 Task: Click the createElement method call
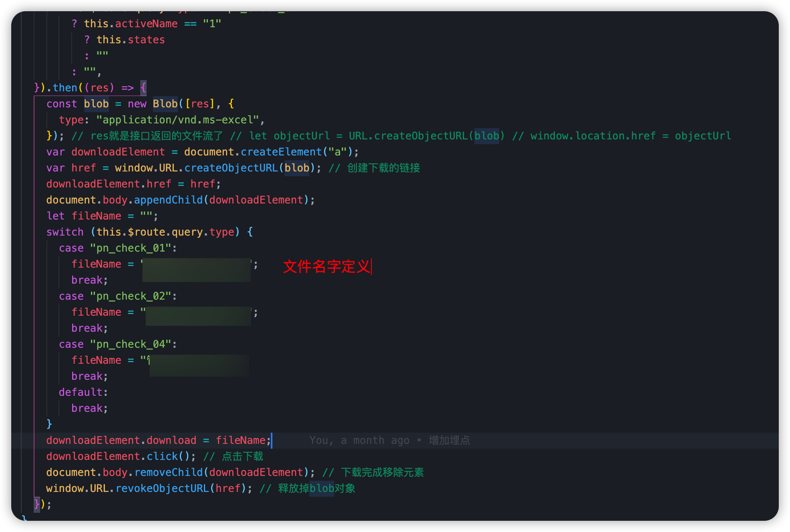point(281,152)
